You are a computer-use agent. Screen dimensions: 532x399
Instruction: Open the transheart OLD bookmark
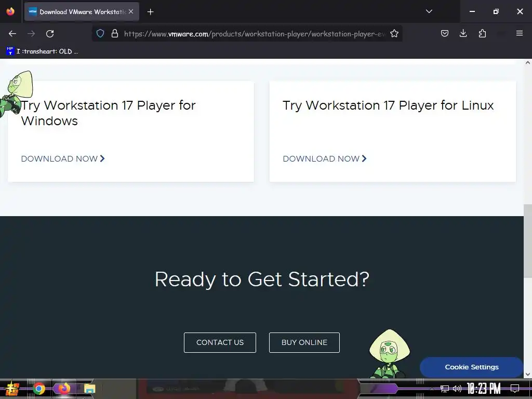[x=43, y=51]
